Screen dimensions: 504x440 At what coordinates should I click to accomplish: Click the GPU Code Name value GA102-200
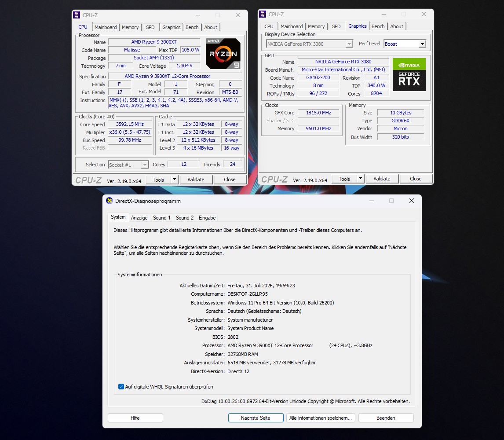click(x=318, y=77)
